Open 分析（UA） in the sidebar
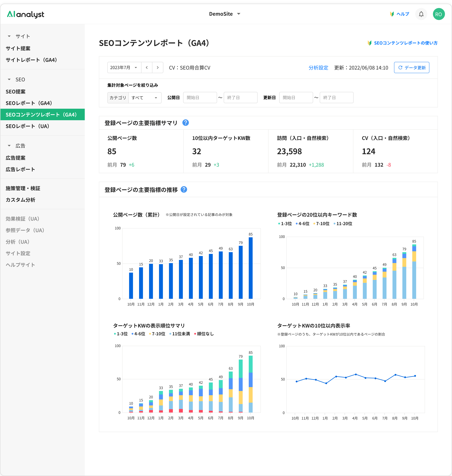The height and width of the screenshot is (476, 452). point(18,242)
